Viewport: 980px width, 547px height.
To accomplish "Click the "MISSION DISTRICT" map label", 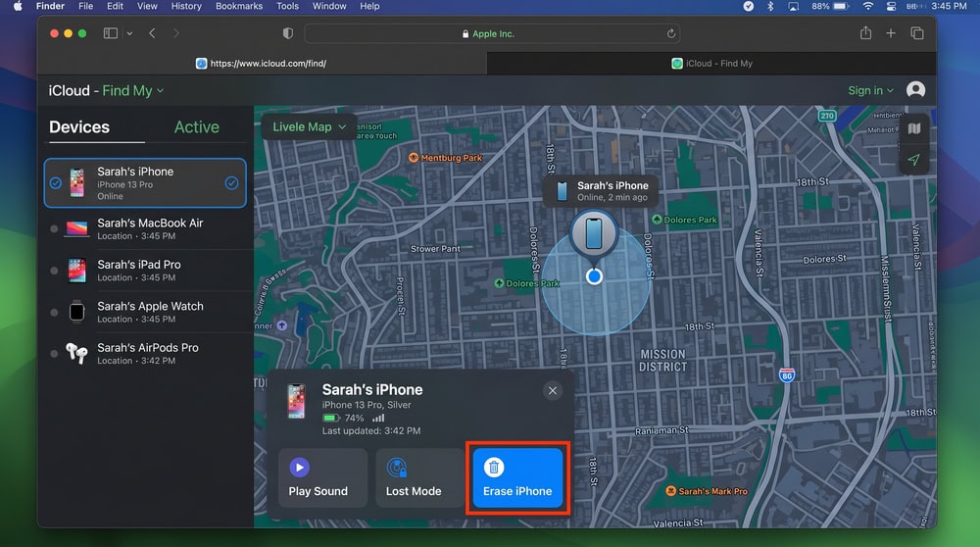I will [x=663, y=361].
